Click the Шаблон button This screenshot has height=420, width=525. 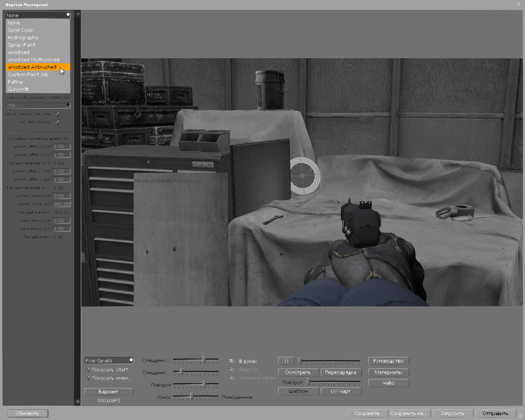click(x=298, y=391)
